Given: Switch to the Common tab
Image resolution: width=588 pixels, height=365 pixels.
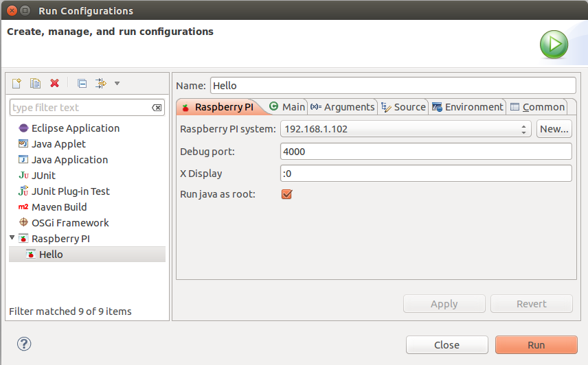Looking at the screenshot, I should click(538, 107).
